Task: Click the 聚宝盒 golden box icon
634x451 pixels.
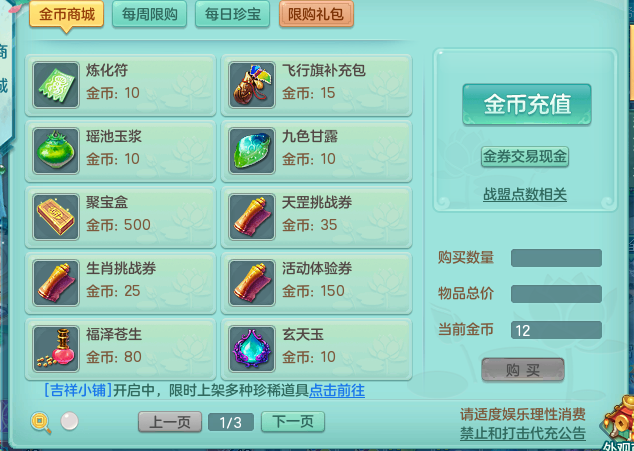Action: pyautogui.click(x=56, y=217)
